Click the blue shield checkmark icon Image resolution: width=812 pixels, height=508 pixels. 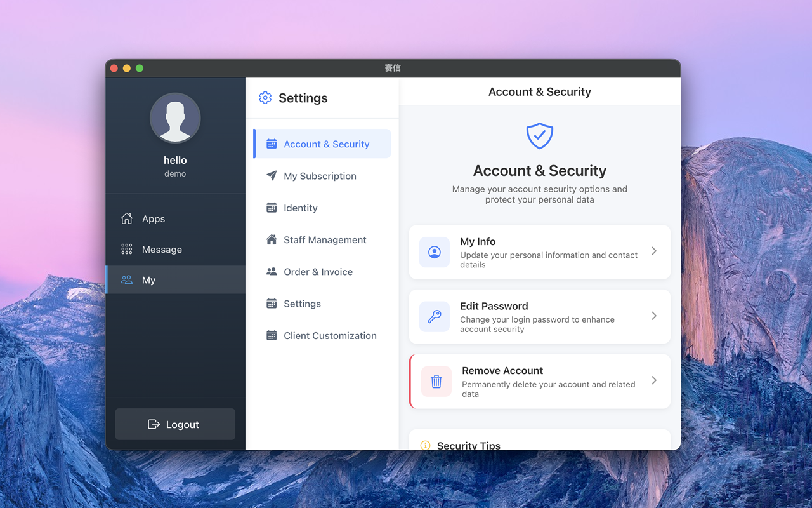[540, 135]
